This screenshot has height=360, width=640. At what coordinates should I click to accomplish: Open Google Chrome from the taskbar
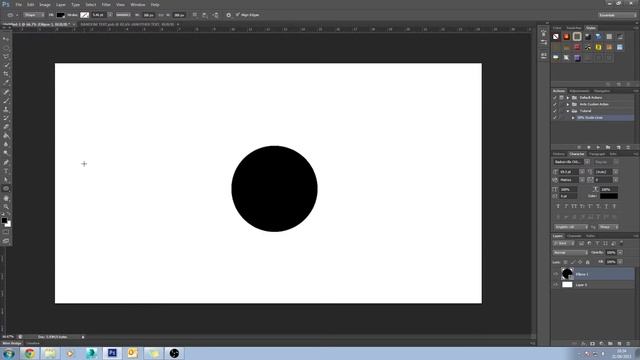[x=29, y=353]
